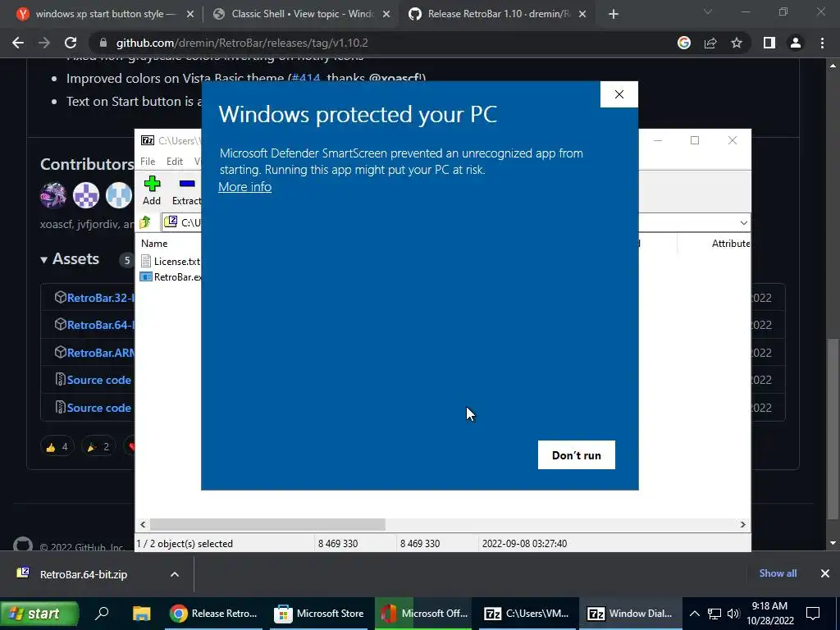Open Microsoft Store from the taskbar
Viewport: 840px width, 630px height.
tap(319, 614)
